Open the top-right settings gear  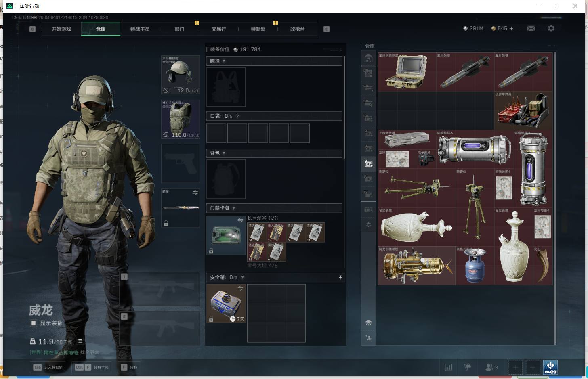pyautogui.click(x=551, y=28)
